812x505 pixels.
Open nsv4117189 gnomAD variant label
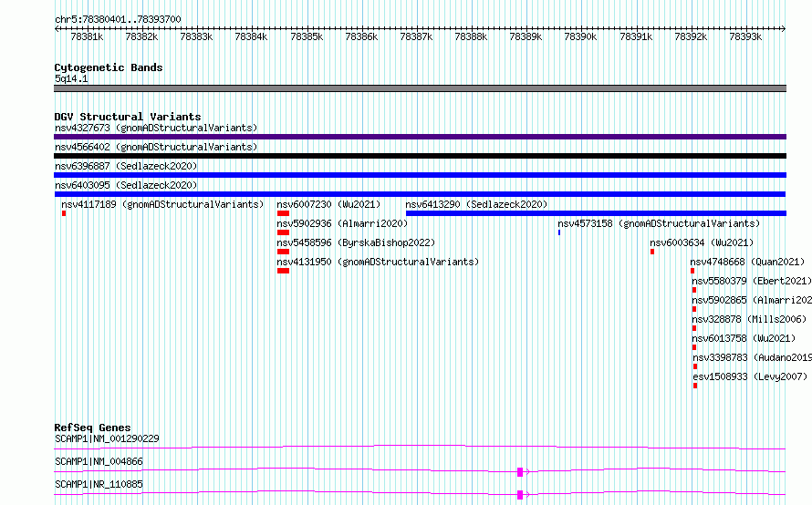(x=162, y=204)
